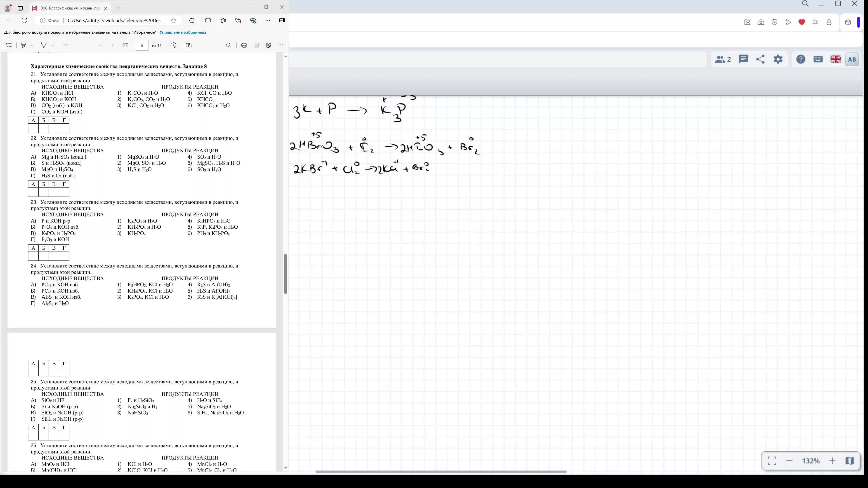Viewport: 868px width, 488px height.
Task: Open the whiteboard chat icon
Action: [x=743, y=59]
